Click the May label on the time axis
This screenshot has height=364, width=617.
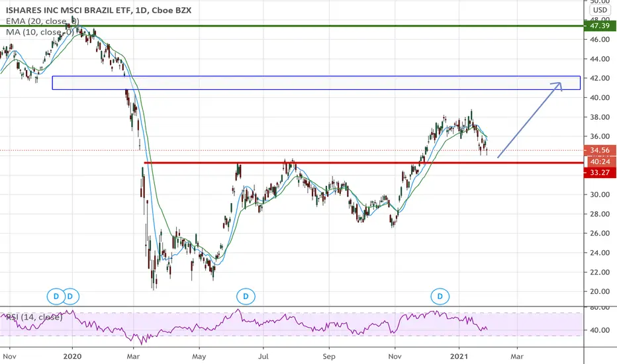199,357
